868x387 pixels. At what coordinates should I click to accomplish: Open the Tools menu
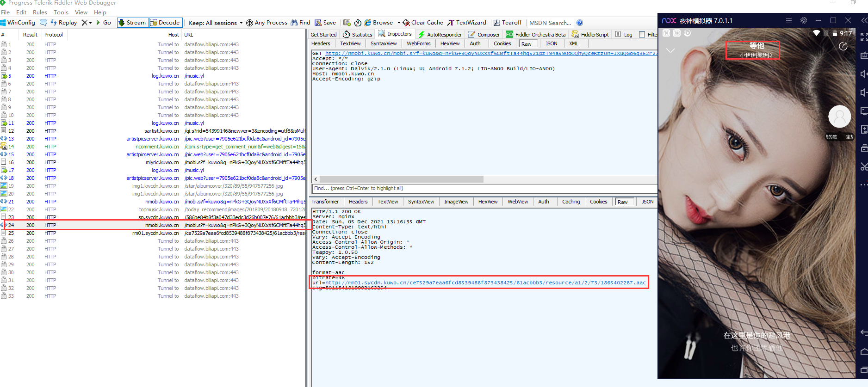point(61,12)
